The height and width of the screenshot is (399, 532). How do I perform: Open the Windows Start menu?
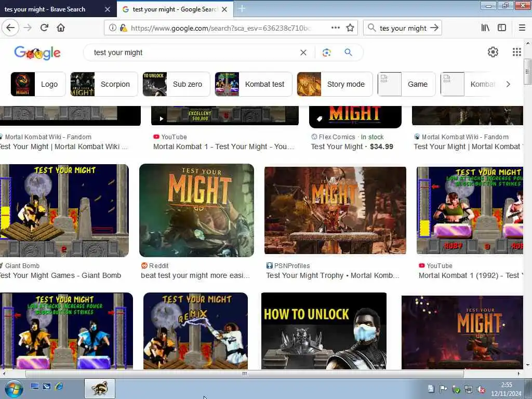click(14, 389)
